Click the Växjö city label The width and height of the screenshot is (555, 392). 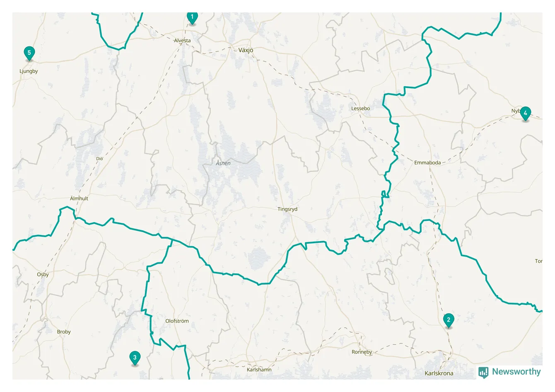(246, 50)
